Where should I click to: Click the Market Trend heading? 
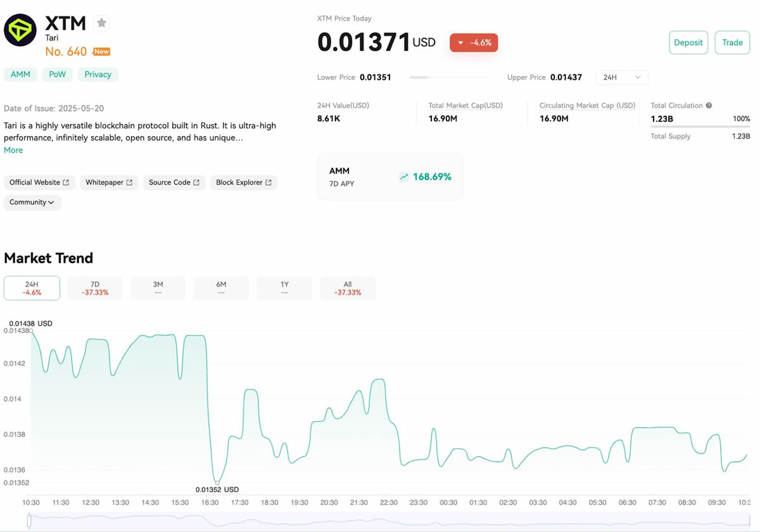click(49, 258)
